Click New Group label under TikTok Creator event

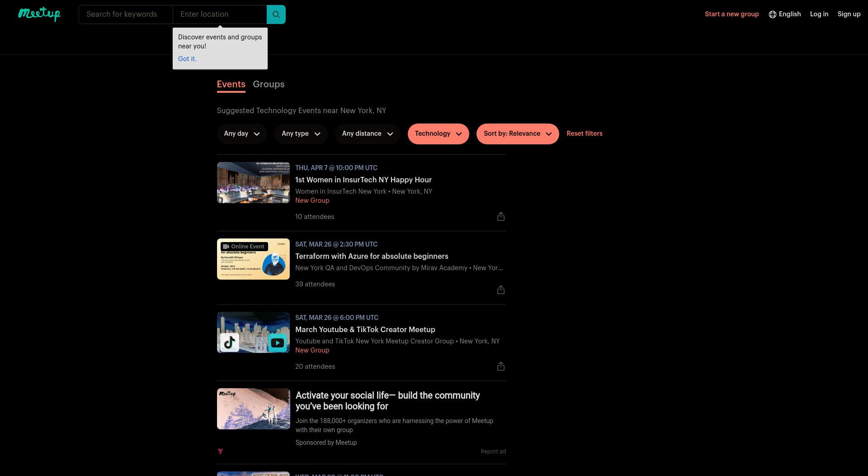312,351
